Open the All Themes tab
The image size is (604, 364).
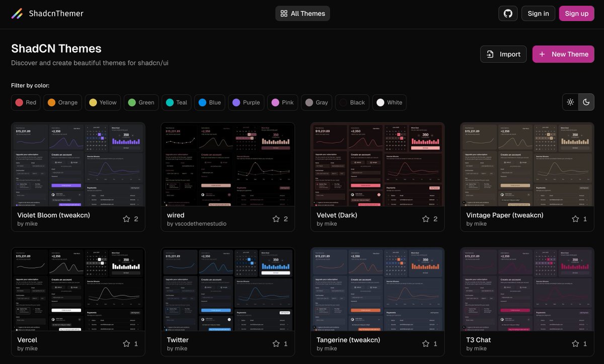(x=303, y=14)
